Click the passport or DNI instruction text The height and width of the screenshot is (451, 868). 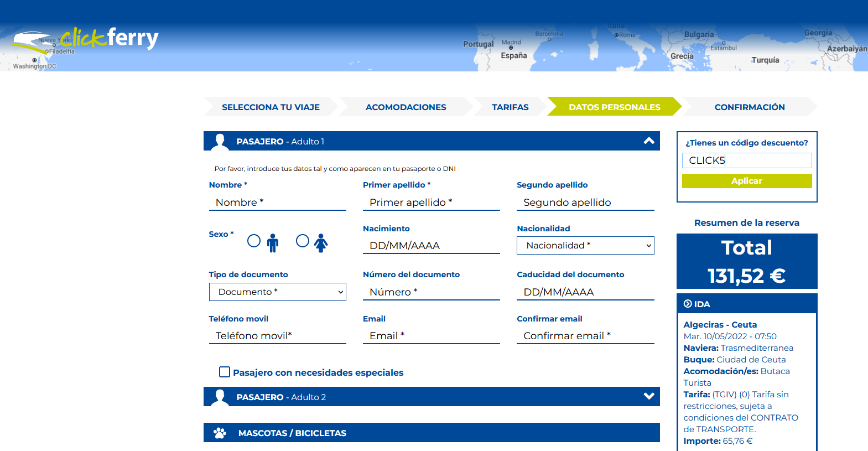click(x=335, y=169)
